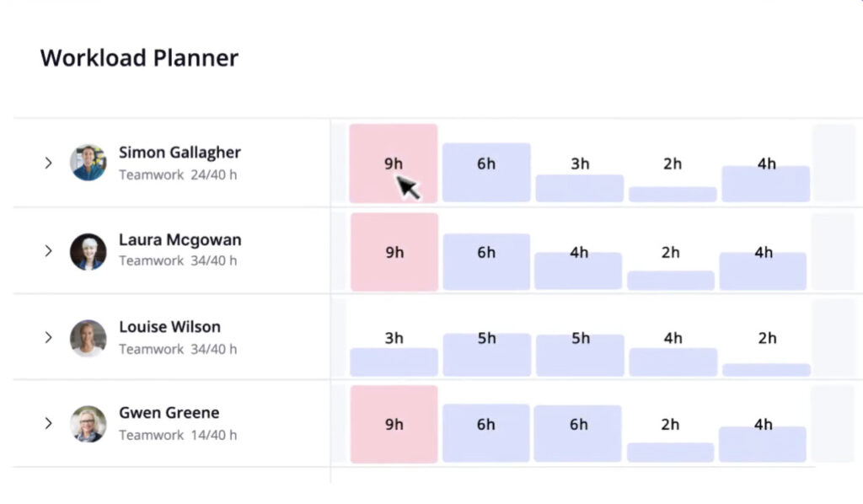Expand Simon Gallagher's row chevron

point(48,163)
